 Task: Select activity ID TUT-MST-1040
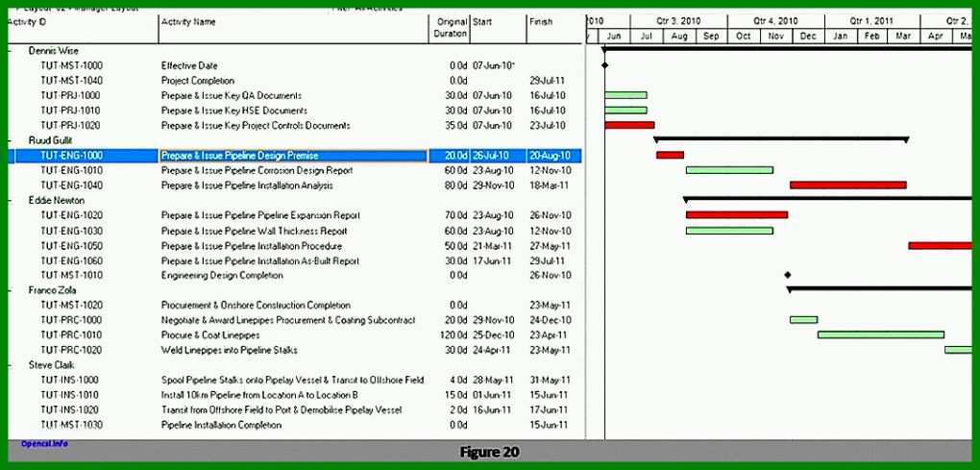[71, 81]
